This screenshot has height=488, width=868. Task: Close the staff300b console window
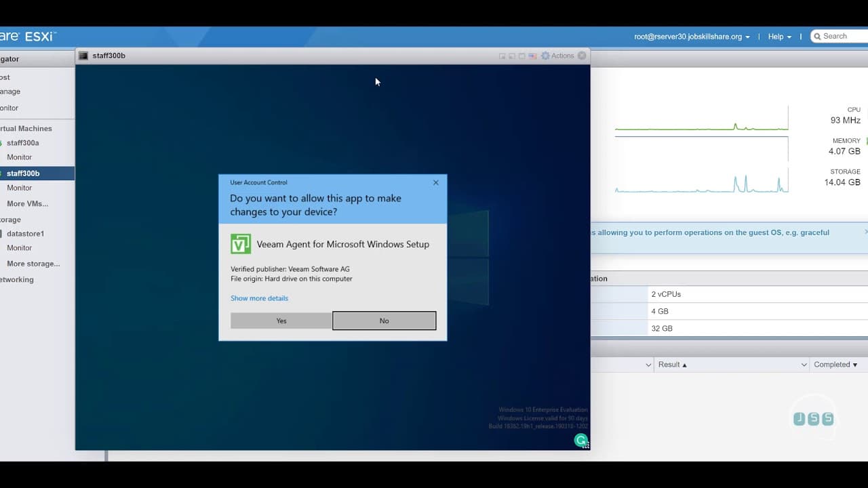(x=582, y=56)
